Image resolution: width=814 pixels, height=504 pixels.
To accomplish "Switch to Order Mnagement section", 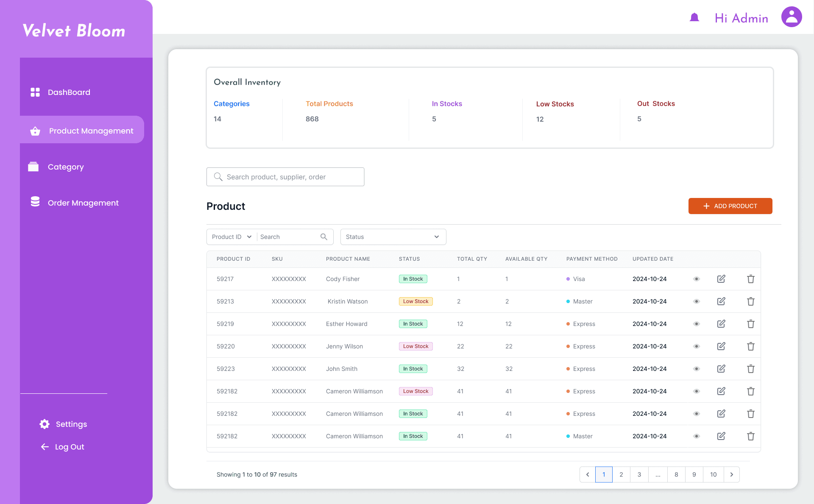I will pyautogui.click(x=83, y=203).
